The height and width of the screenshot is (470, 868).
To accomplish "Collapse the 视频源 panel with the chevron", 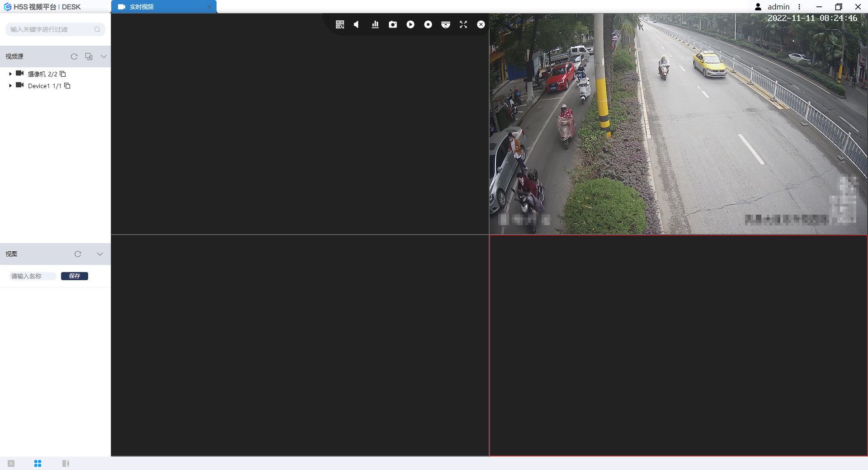I will tap(104, 56).
